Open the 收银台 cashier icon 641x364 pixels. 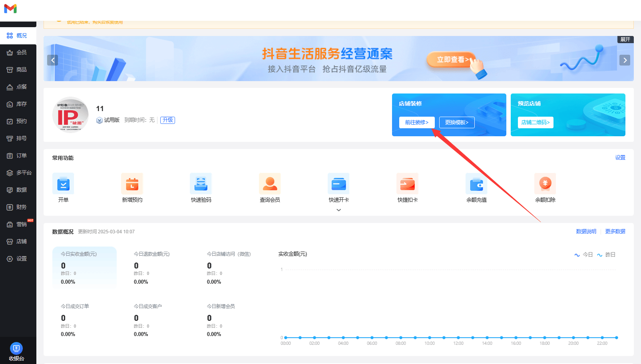(x=16, y=349)
